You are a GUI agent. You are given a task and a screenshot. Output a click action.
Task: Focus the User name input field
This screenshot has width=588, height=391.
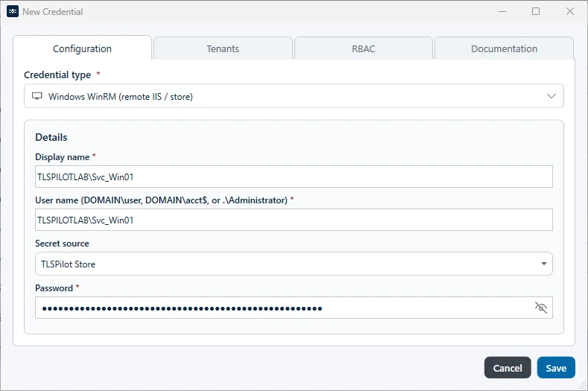point(294,220)
